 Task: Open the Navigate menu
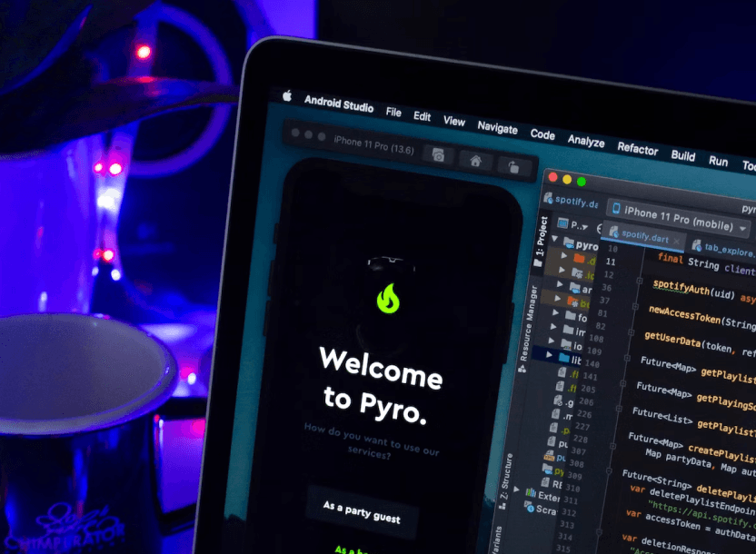pyautogui.click(x=497, y=127)
